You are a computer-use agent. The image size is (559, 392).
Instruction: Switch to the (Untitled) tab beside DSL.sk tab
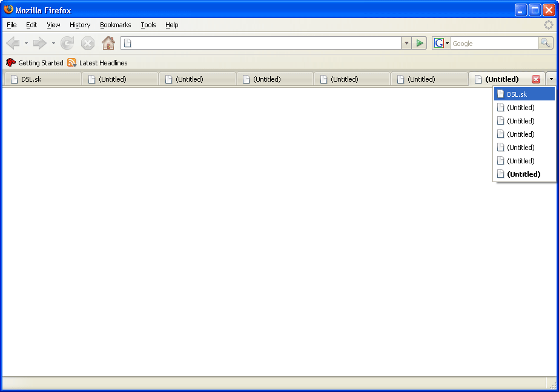(120, 79)
